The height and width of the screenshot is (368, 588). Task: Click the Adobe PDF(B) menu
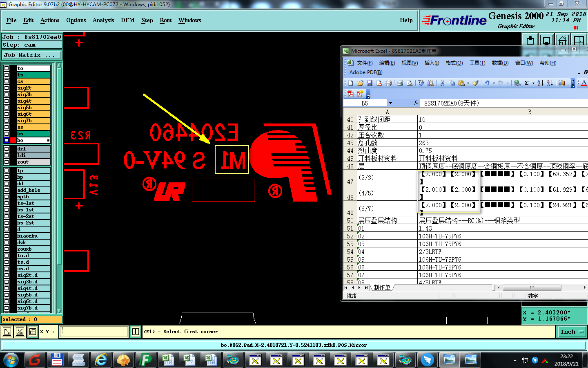[366, 72]
